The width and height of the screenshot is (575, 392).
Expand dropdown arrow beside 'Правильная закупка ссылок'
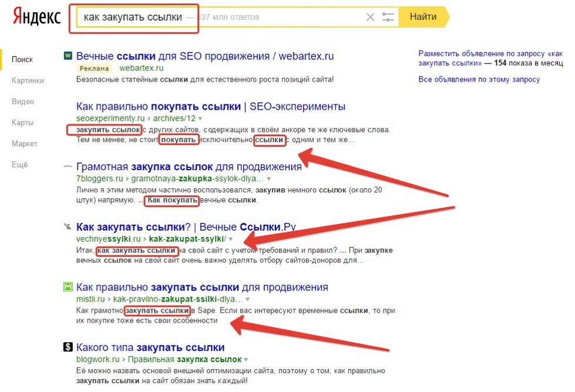[x=246, y=359]
